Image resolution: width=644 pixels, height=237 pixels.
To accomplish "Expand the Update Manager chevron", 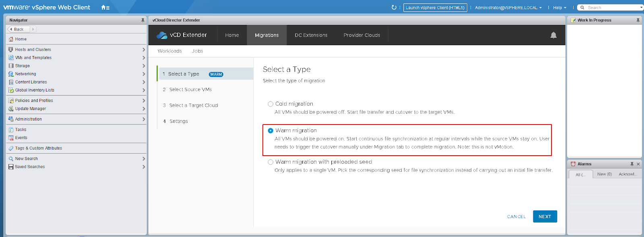I will click(x=144, y=109).
